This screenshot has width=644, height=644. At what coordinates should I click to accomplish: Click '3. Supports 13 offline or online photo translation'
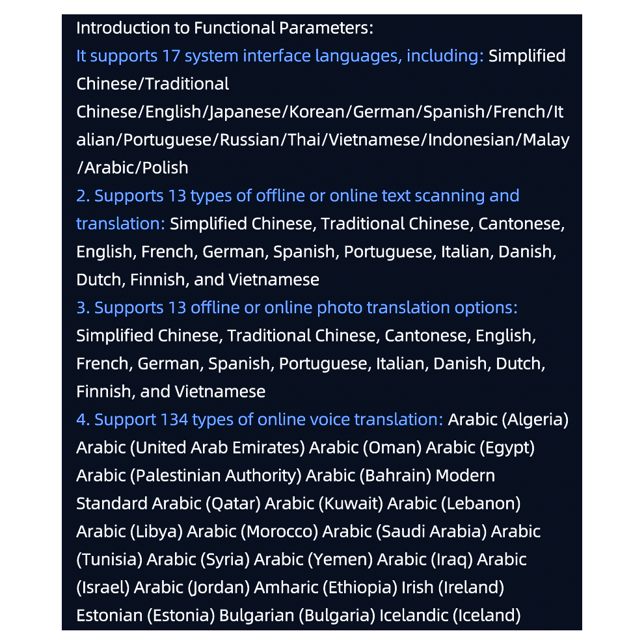tap(265, 308)
